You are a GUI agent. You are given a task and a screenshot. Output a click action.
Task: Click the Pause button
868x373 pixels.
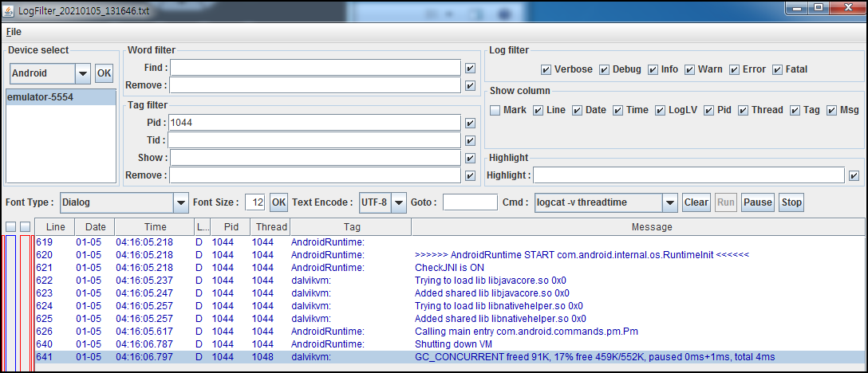click(758, 202)
